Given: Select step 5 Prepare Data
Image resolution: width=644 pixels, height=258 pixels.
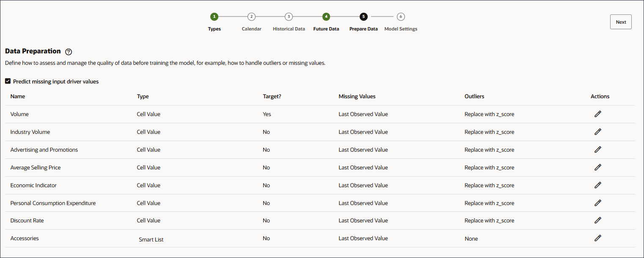Looking at the screenshot, I should click(363, 17).
